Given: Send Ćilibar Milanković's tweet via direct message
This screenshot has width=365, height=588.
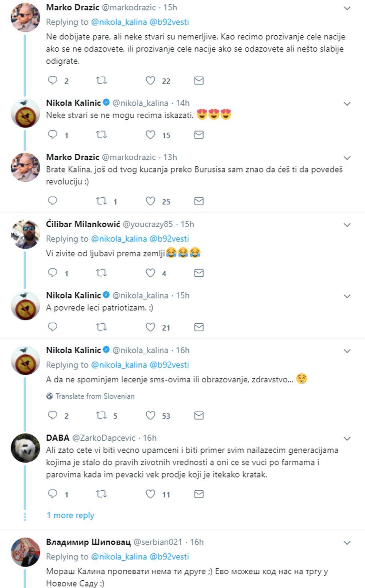Looking at the screenshot, I should click(199, 273).
